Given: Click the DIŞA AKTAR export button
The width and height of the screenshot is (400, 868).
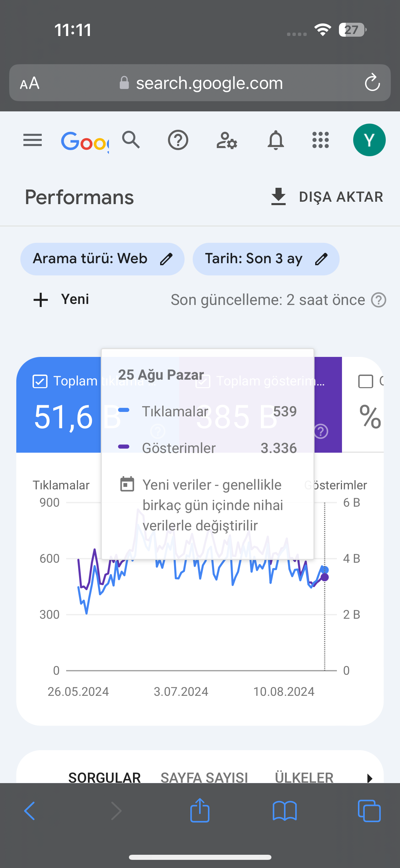Looking at the screenshot, I should (327, 197).
